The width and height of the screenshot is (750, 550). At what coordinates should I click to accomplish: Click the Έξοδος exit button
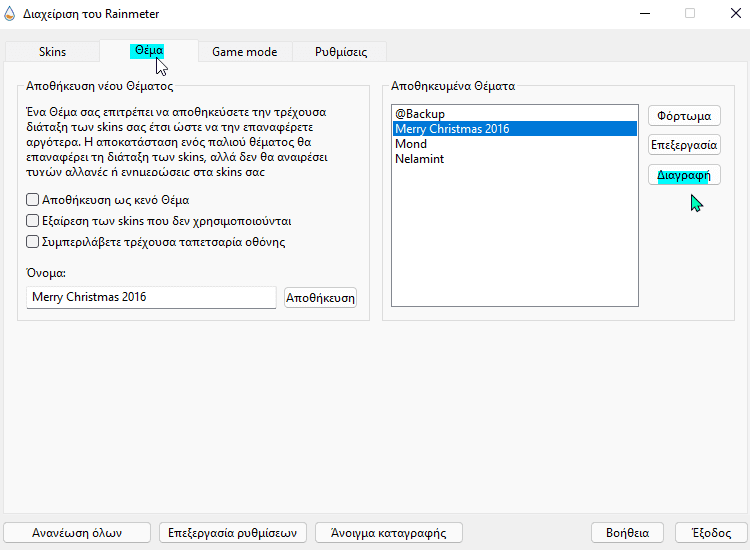click(711, 533)
